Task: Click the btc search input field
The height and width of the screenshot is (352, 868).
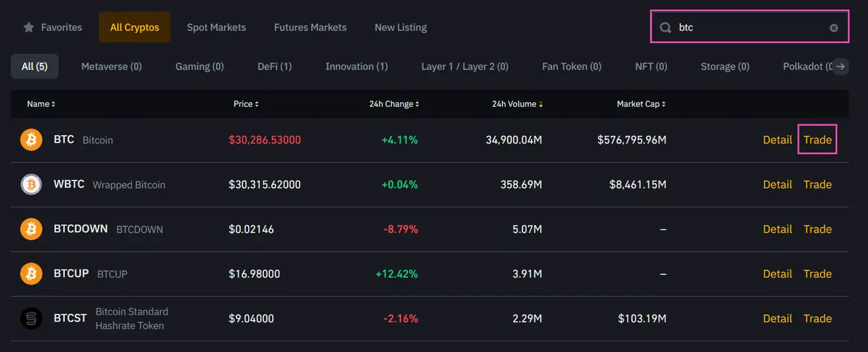Action: tap(750, 27)
